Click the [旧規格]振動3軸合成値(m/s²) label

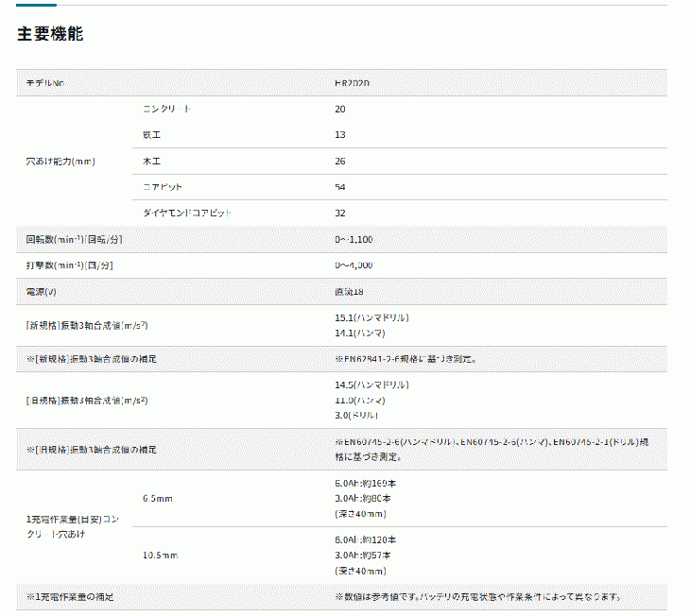tap(87, 401)
